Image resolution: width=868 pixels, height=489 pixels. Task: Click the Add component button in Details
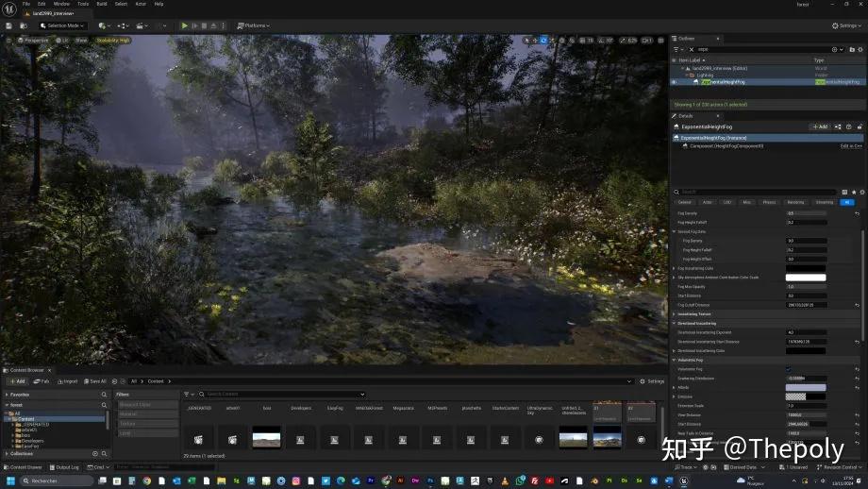coord(820,126)
